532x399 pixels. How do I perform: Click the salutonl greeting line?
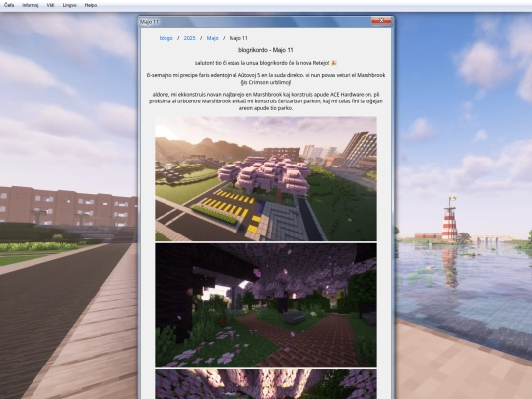coord(266,63)
